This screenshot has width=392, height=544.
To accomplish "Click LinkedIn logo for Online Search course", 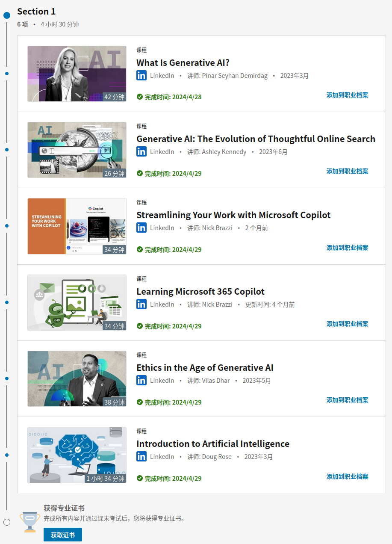I will tap(141, 152).
